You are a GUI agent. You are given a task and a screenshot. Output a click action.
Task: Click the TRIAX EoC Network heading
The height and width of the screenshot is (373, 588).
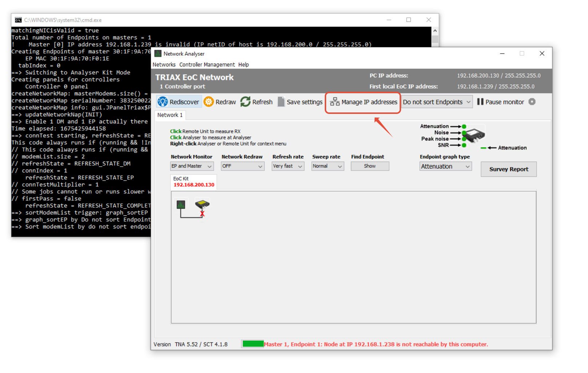pos(195,77)
